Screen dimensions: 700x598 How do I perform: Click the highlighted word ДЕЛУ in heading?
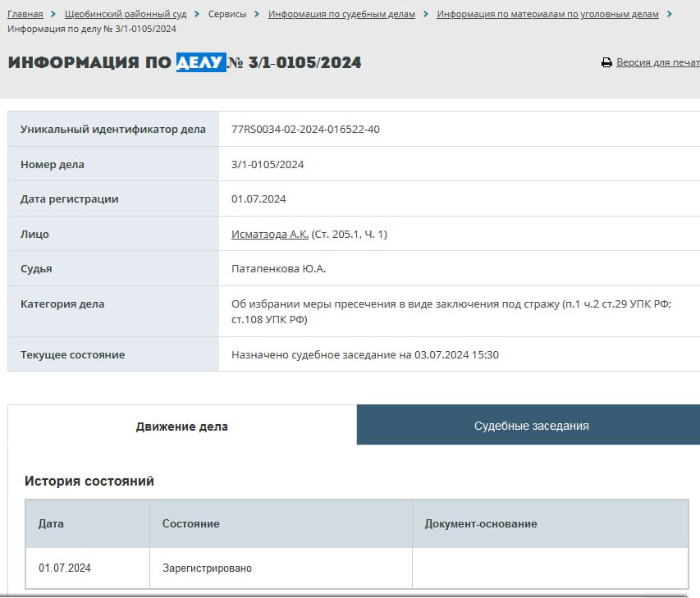(200, 62)
